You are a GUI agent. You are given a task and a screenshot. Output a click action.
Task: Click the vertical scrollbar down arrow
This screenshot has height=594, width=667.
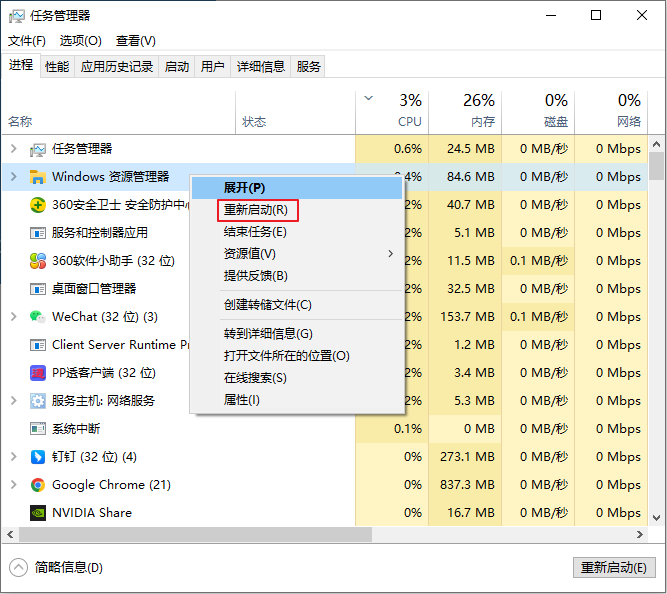(x=657, y=518)
